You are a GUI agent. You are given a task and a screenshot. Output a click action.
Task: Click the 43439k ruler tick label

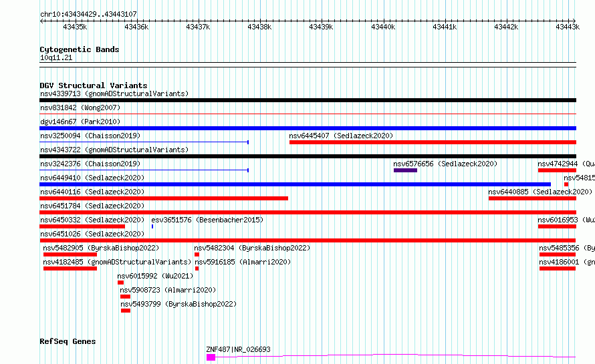(x=321, y=27)
